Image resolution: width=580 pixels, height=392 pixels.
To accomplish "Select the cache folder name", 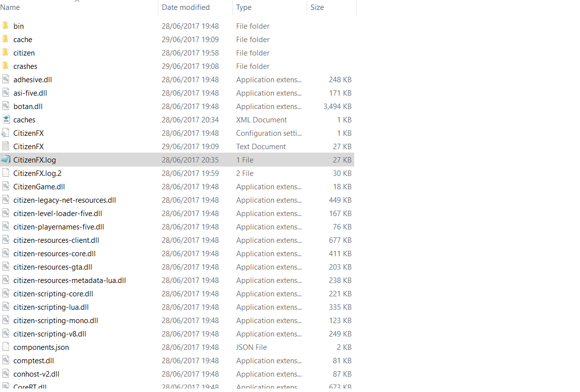I will click(22, 39).
